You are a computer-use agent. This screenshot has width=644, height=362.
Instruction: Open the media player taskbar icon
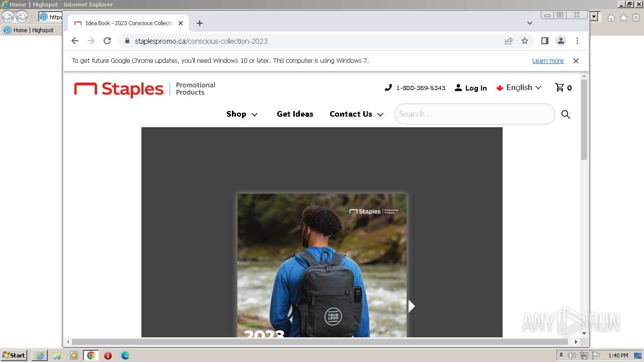(x=74, y=355)
